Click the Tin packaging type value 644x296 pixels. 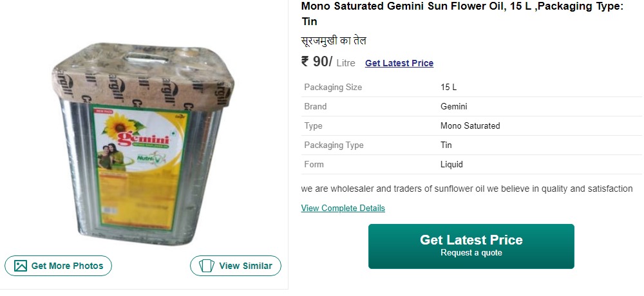tap(446, 145)
